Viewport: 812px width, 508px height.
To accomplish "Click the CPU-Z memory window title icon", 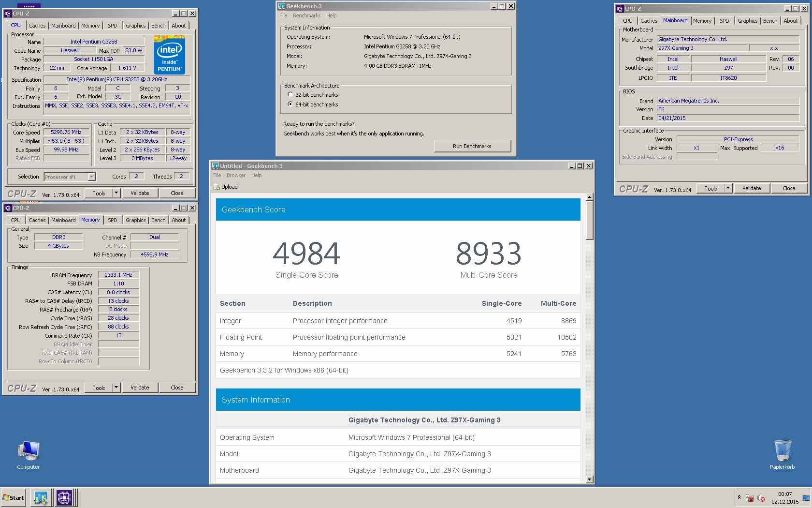I will click(8, 208).
